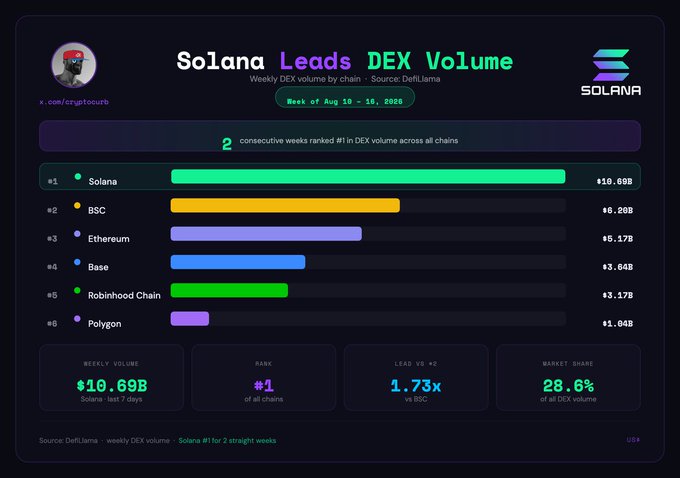The height and width of the screenshot is (478, 680).
Task: Click the green dot beside Robinhood Chain
Action: (x=77, y=290)
